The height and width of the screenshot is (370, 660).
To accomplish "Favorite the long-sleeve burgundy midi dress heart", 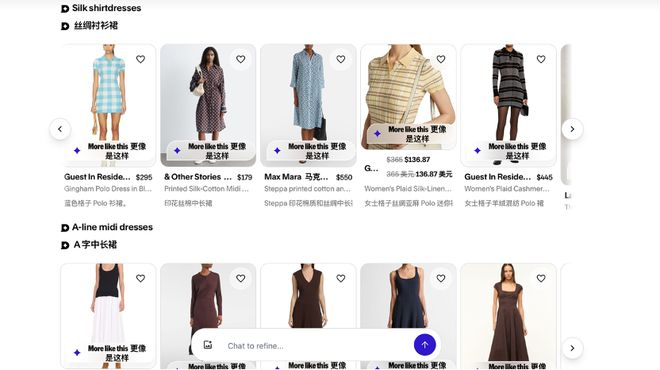I will [x=241, y=278].
